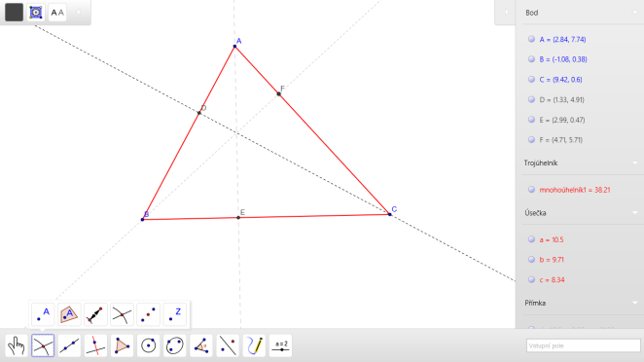
Task: Select the Reflect about line tool
Action: [228, 345]
